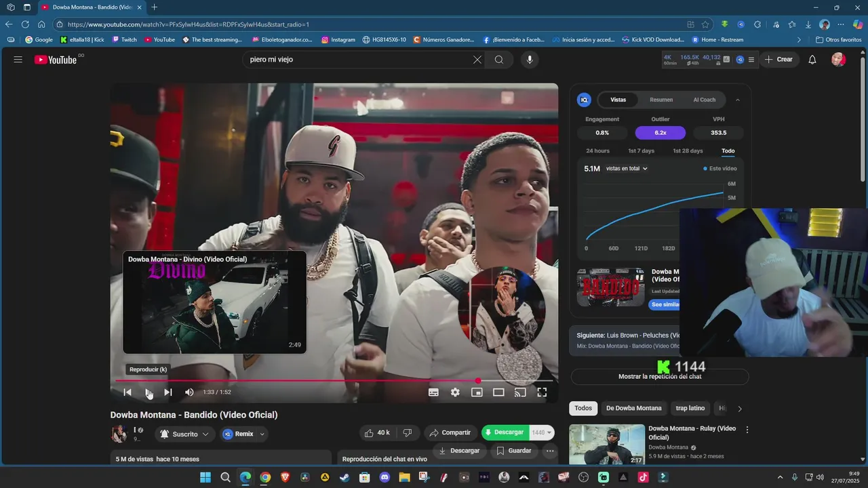Play previous video in player
Viewport: 868px width, 488px height.
[127, 392]
